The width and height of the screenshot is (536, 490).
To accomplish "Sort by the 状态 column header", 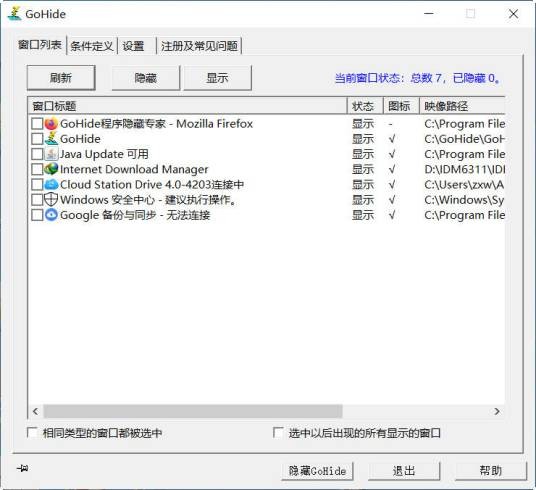I will coord(365,106).
